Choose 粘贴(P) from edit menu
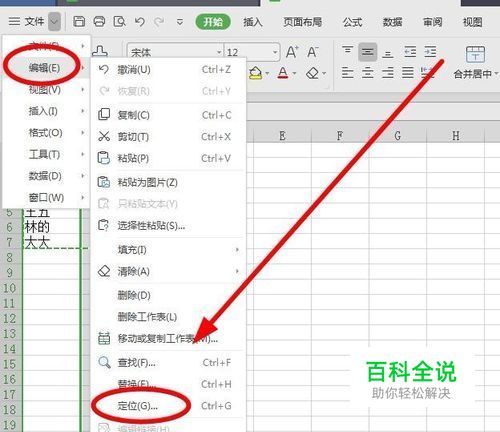 [168, 158]
